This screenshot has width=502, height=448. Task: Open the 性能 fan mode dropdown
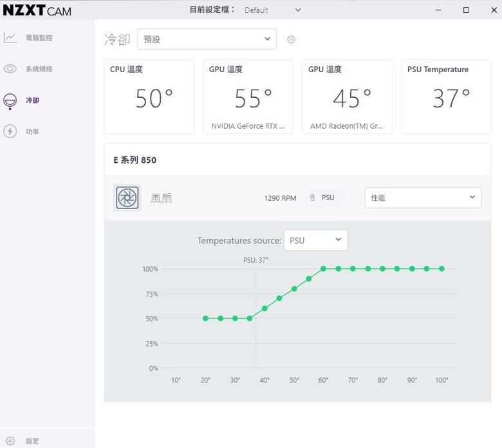(423, 198)
